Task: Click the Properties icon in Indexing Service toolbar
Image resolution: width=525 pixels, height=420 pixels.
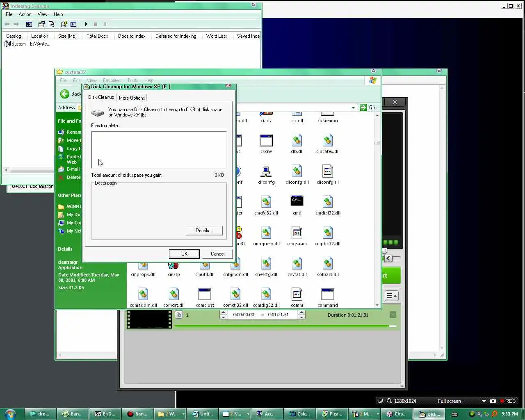Action: 41,24
